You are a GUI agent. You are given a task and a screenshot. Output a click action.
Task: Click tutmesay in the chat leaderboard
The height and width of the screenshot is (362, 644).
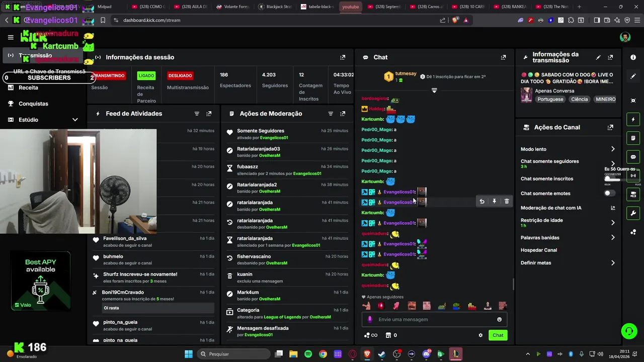point(406,73)
